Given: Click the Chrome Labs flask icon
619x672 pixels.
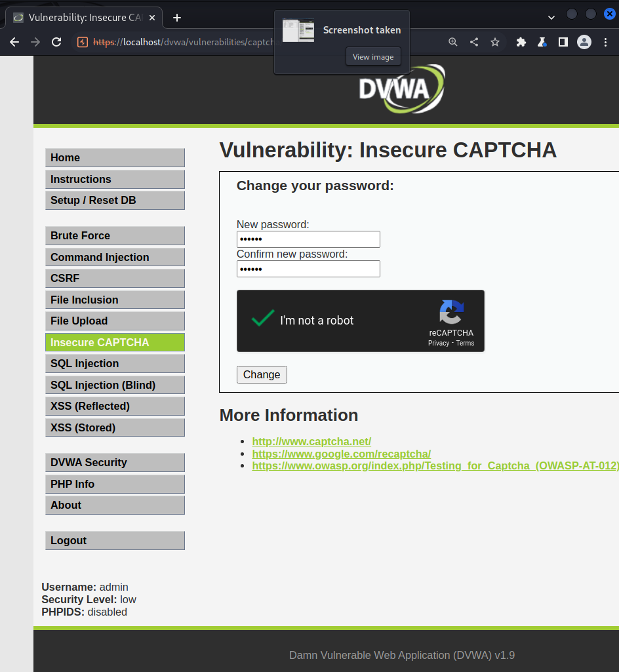Looking at the screenshot, I should (x=542, y=42).
